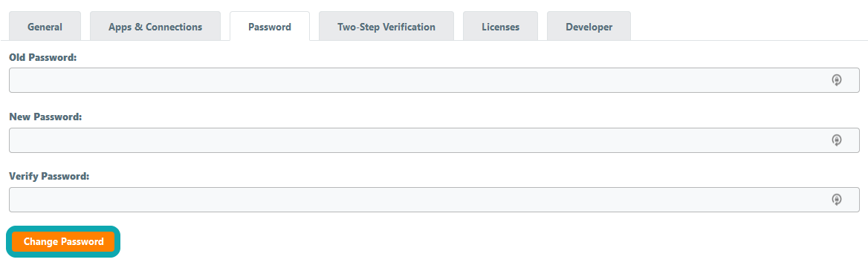Screen dimensions: 868x268
Task: Click the "New Password:" label text
Action: [x=45, y=117]
